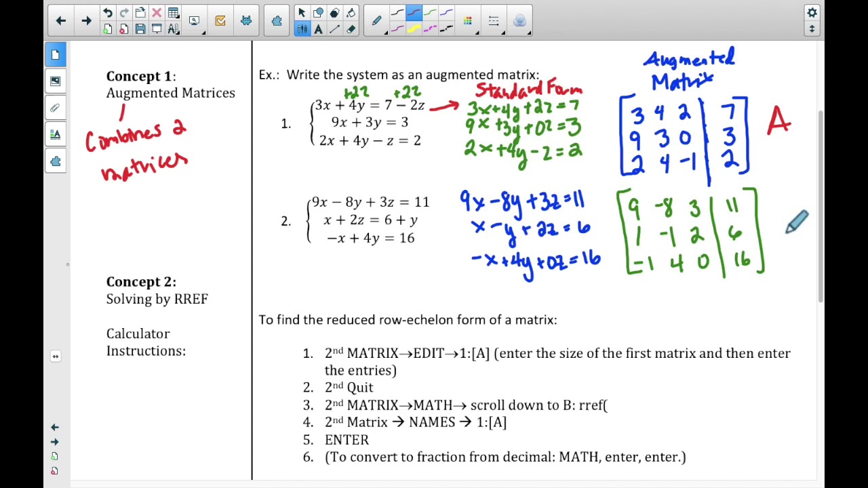Open the text style options icon

click(173, 29)
